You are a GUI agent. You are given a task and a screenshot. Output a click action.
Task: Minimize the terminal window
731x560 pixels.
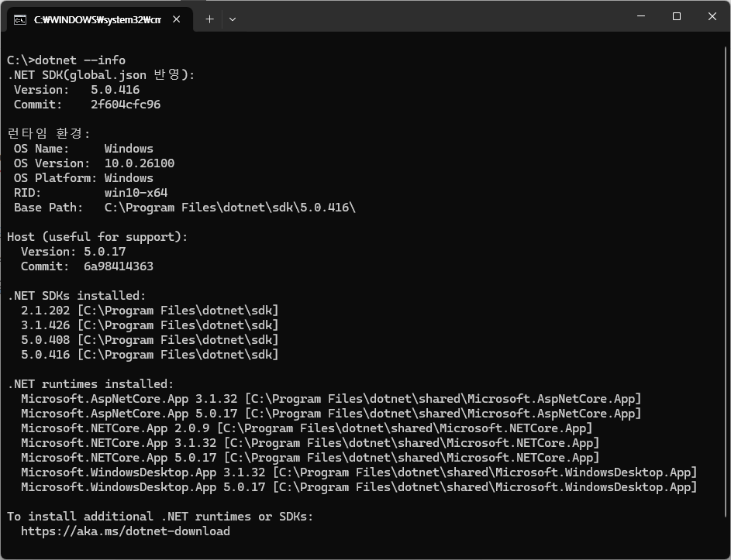coord(641,16)
